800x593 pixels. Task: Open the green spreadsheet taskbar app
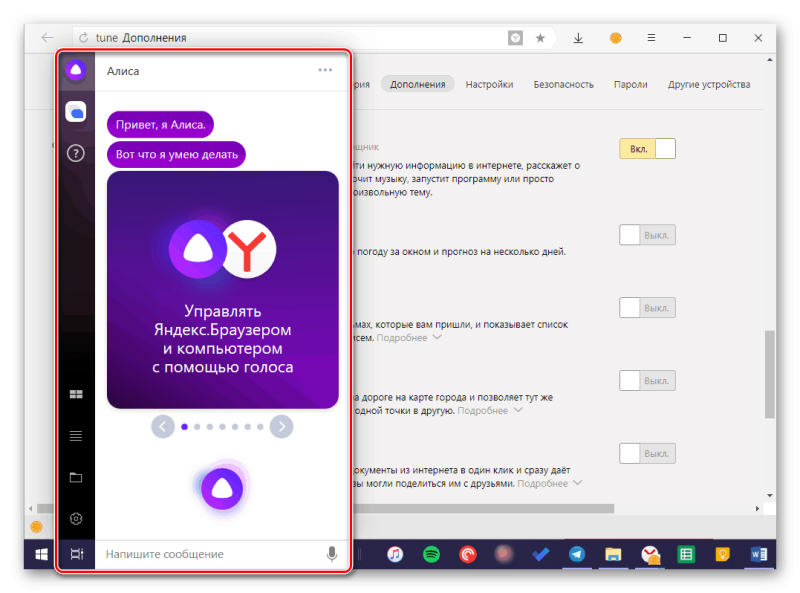[x=686, y=554]
